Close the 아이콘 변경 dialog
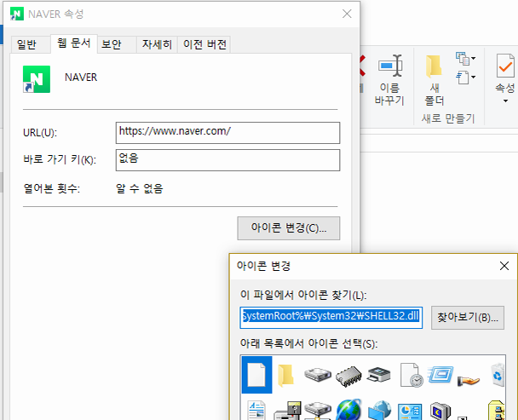The height and width of the screenshot is (420, 518). coord(504,266)
